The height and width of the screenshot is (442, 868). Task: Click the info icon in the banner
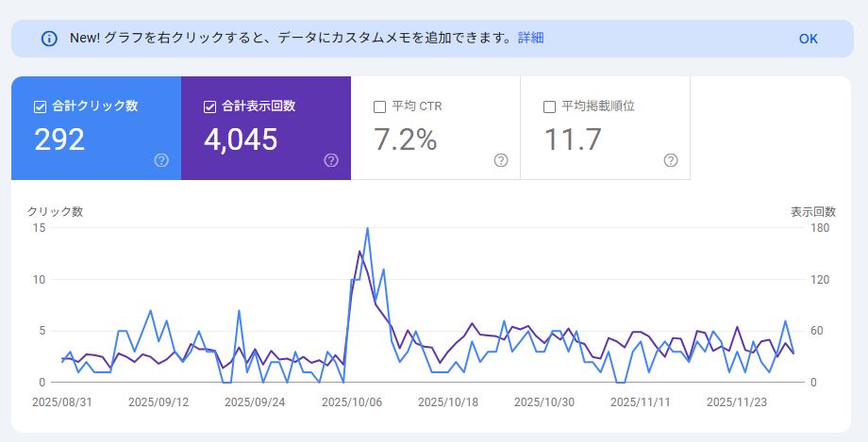click(49, 39)
